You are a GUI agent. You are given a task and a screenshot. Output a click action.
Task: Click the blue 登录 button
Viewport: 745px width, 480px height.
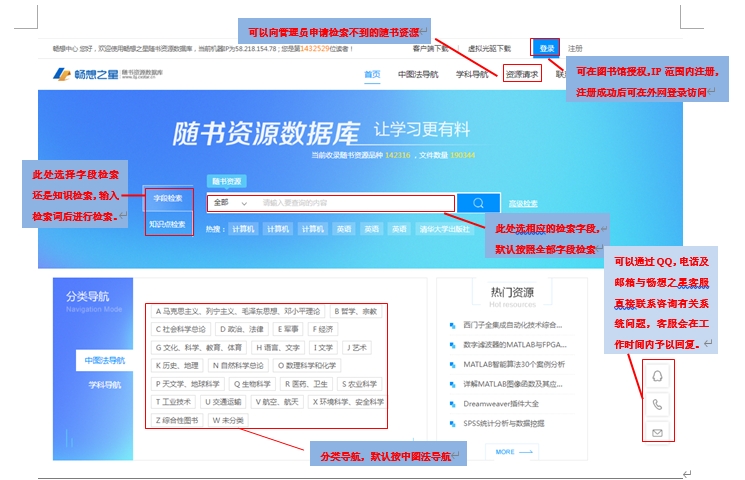pyautogui.click(x=546, y=48)
